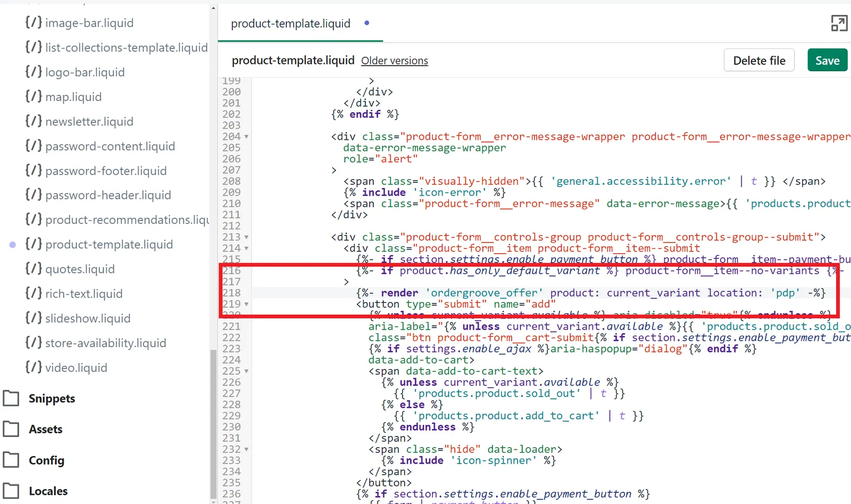Screen dimensions: 851x504
Task: Open product-recommendations.liquid file
Action: click(127, 220)
